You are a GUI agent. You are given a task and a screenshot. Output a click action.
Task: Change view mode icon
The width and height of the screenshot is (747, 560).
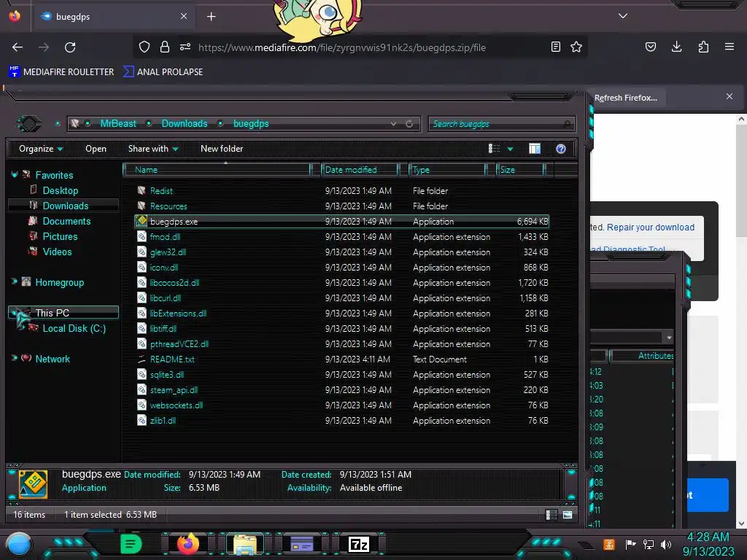[x=494, y=149]
